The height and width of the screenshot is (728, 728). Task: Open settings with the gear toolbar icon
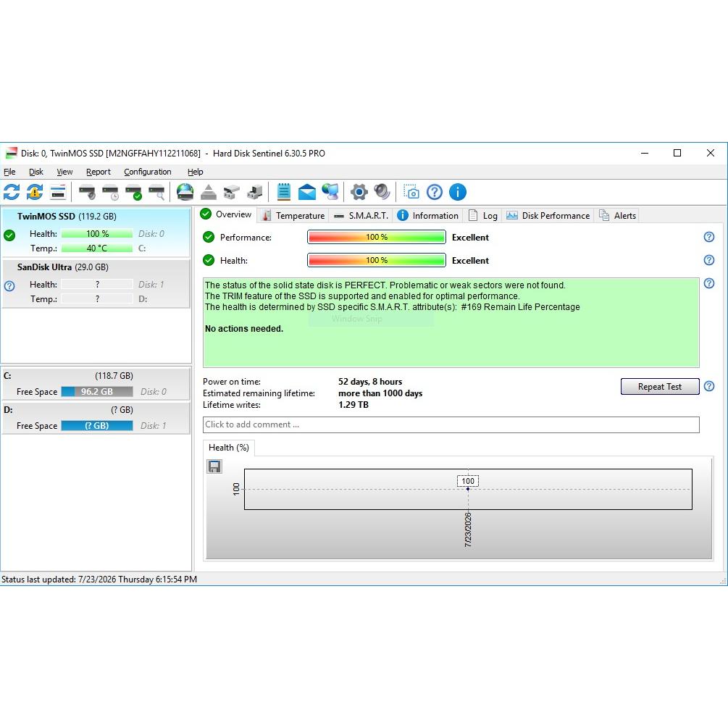coord(359,192)
